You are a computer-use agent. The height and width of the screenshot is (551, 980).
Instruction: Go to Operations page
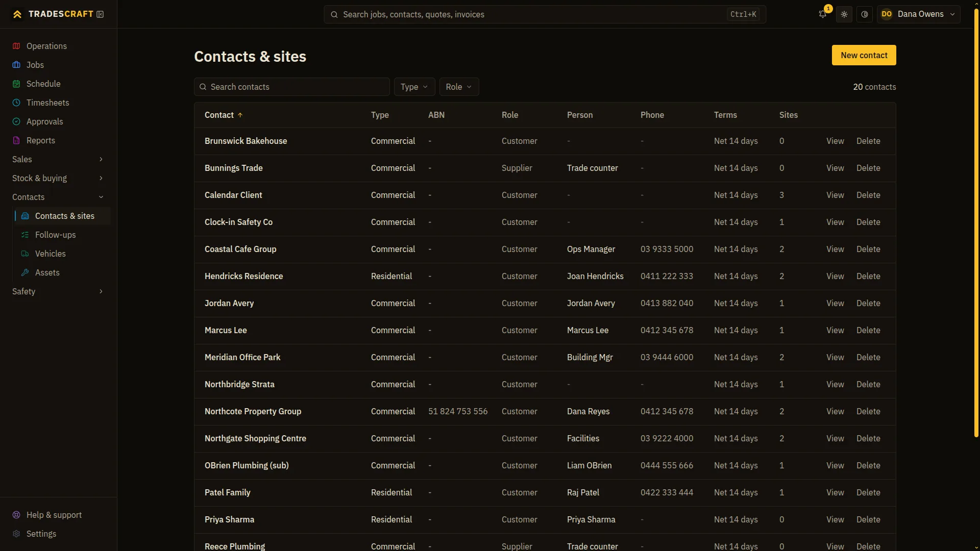coord(58,46)
